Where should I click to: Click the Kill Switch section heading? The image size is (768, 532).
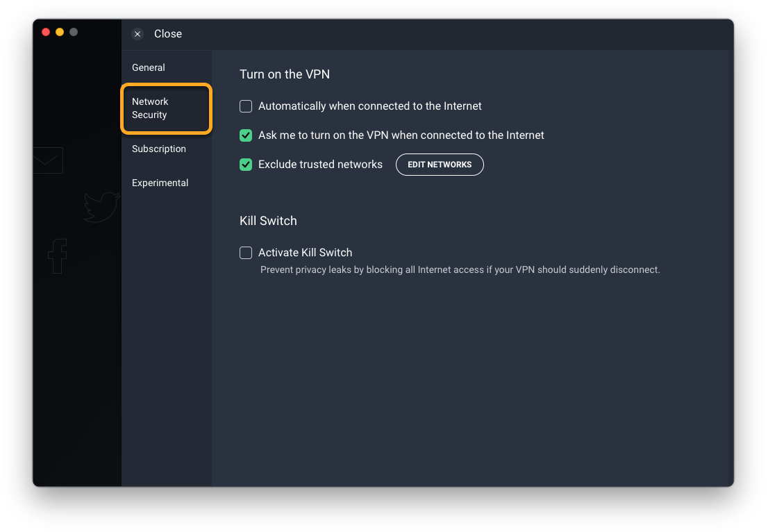[268, 221]
